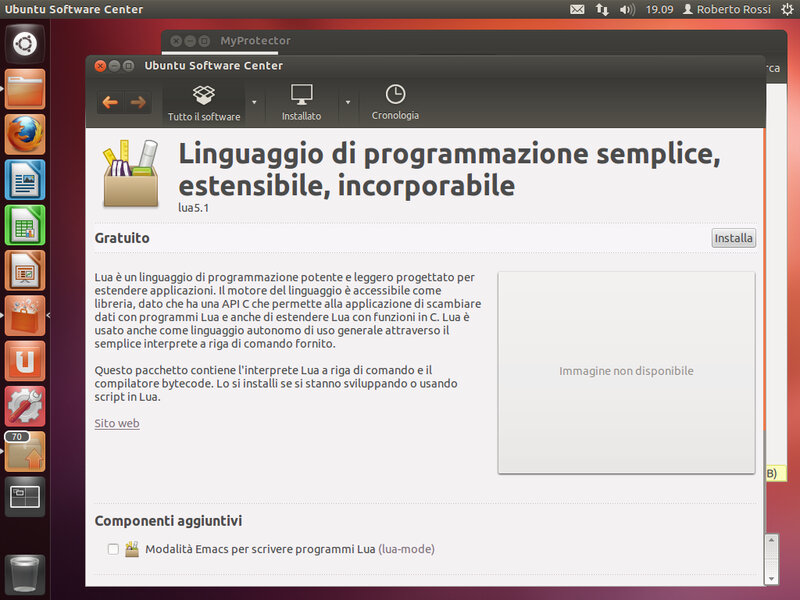800x600 pixels.
Task: Open the Tutto il software section
Action: pyautogui.click(x=204, y=103)
